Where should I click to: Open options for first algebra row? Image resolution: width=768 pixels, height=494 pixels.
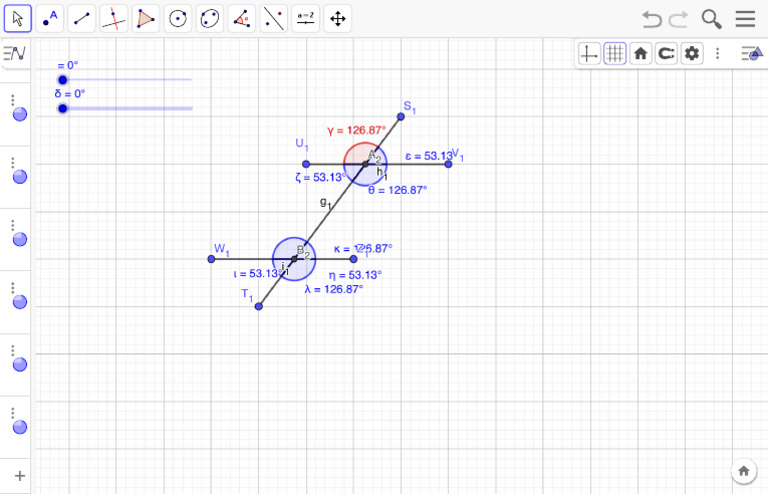click(x=13, y=100)
